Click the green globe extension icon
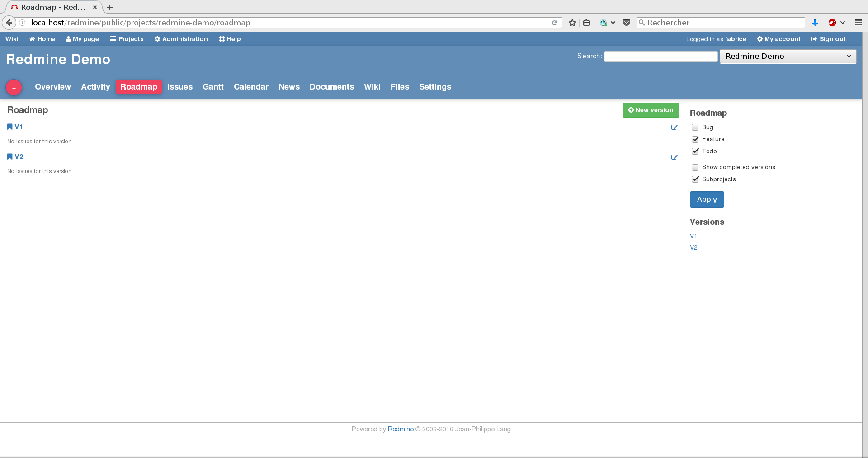 click(603, 23)
